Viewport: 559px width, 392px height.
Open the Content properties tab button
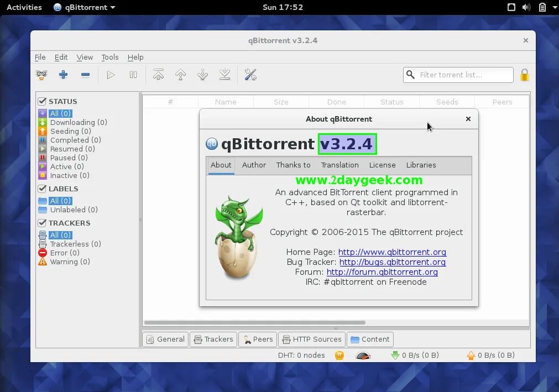click(x=370, y=339)
